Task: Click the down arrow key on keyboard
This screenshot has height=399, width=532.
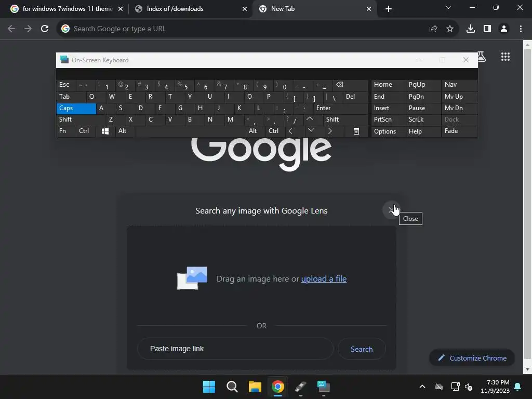Action: (x=311, y=131)
